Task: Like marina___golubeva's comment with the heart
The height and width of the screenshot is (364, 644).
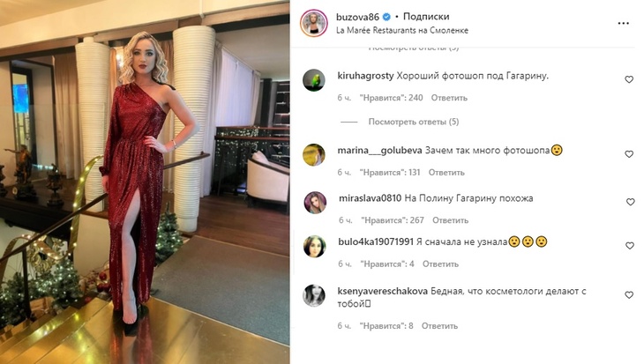Action: tap(629, 154)
